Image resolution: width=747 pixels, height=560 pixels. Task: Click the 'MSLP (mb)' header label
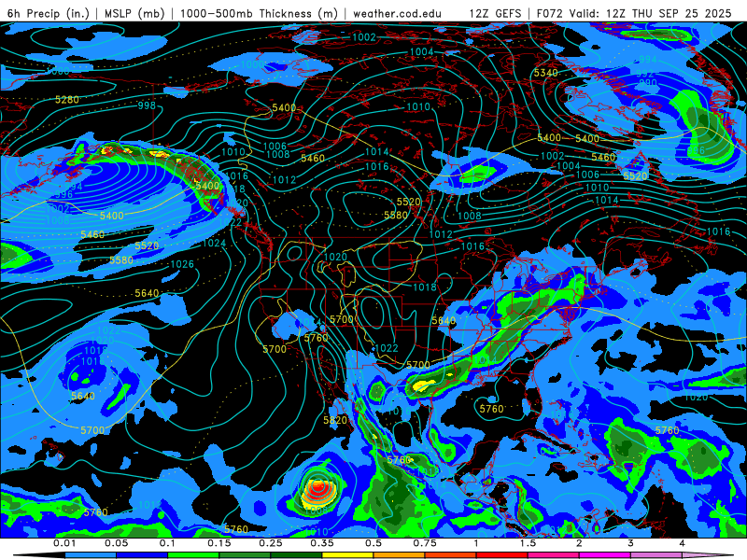click(x=134, y=13)
